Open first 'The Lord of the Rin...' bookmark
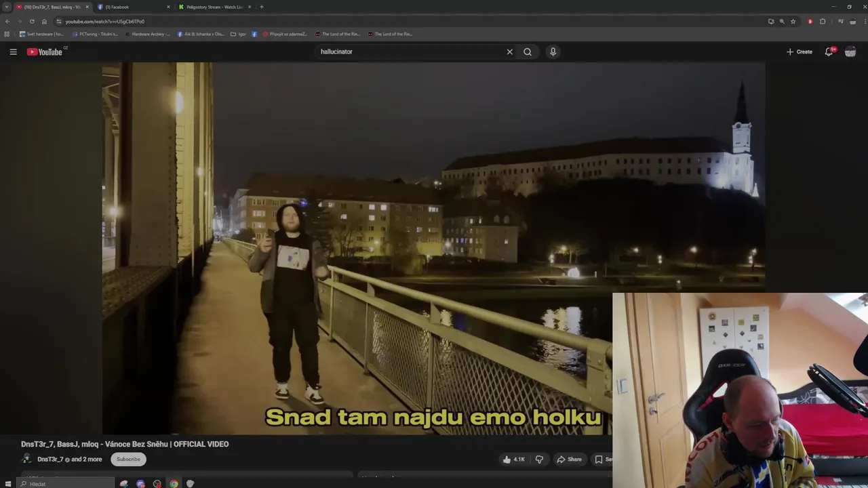 (338, 34)
